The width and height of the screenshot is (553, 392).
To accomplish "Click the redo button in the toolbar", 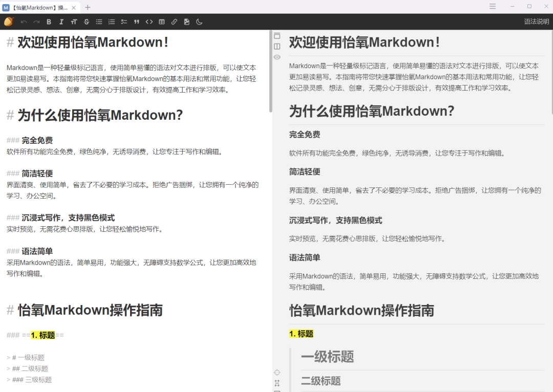I will [x=36, y=21].
